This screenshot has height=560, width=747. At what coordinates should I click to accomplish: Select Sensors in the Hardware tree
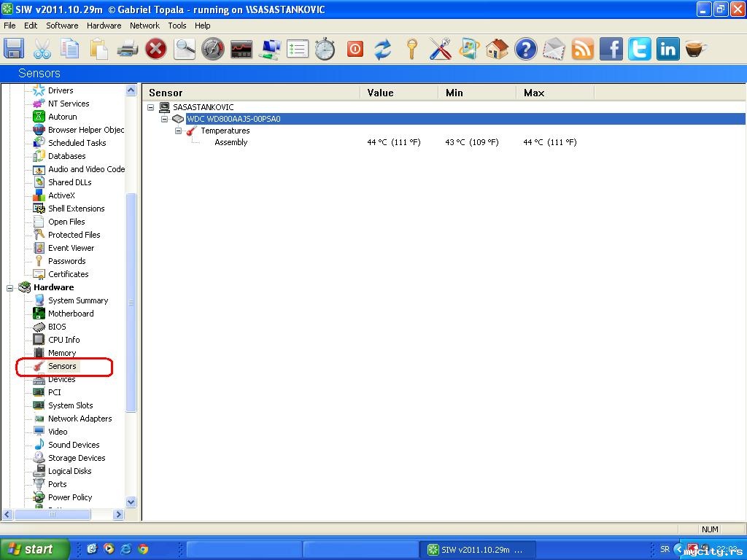coord(62,366)
